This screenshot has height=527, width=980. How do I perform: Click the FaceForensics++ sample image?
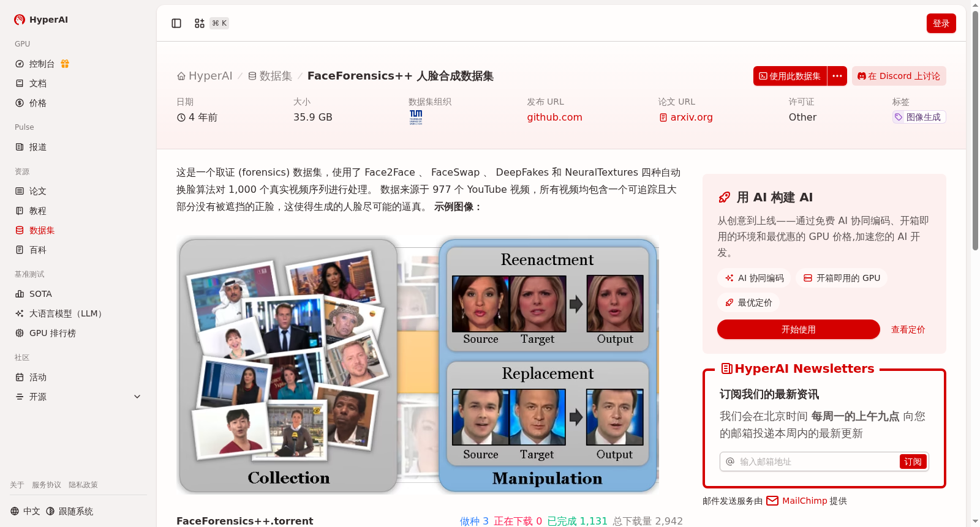(x=418, y=366)
